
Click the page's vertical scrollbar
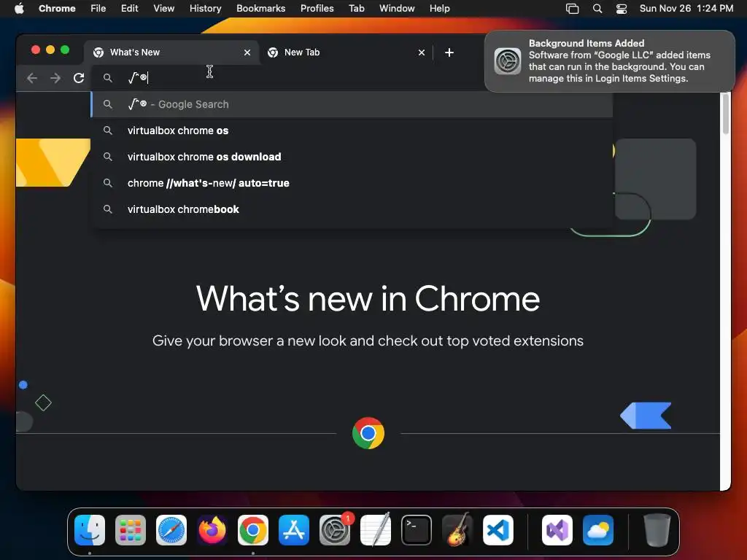726,114
